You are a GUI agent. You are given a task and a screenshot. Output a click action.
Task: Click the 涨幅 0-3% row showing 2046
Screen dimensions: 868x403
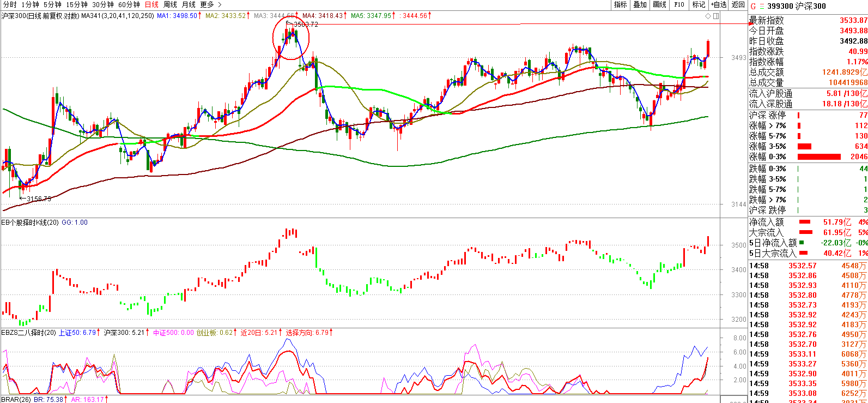[808, 157]
